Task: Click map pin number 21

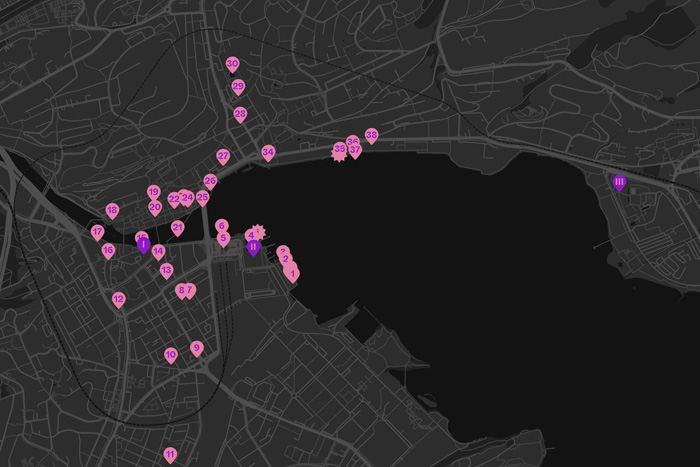Action: [177, 228]
